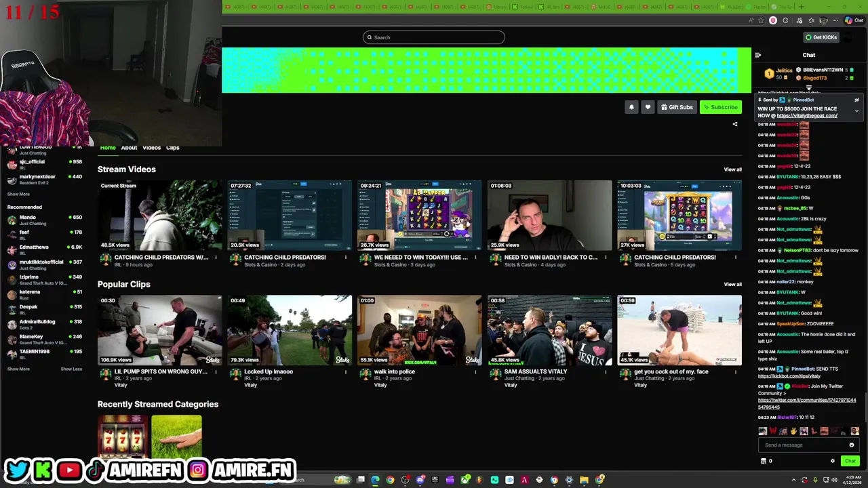Image resolution: width=868 pixels, height=488 pixels.
Task: Click the browser read aloud icon
Action: click(x=751, y=20)
